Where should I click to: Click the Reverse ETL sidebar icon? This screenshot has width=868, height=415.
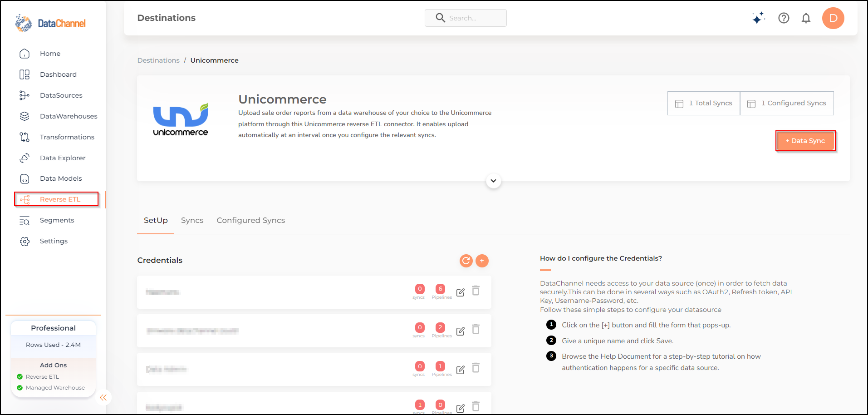[x=25, y=199]
